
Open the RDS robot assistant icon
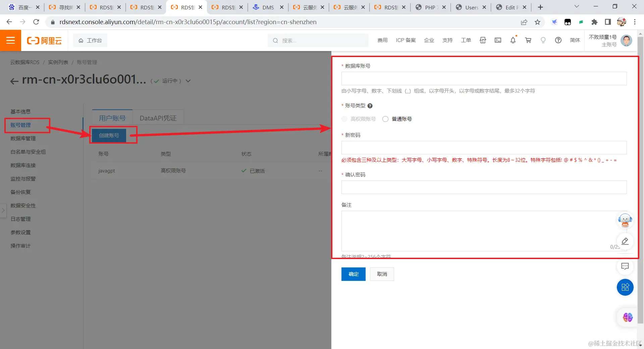click(625, 220)
